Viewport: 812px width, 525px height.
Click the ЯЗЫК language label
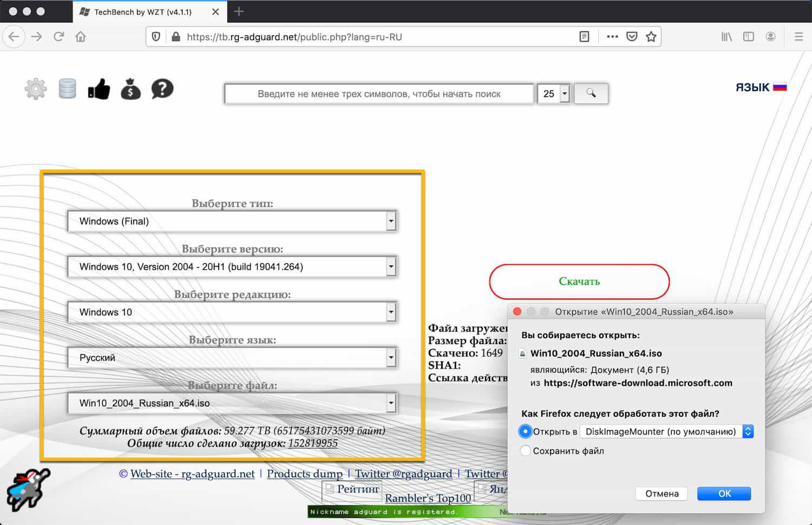[752, 87]
